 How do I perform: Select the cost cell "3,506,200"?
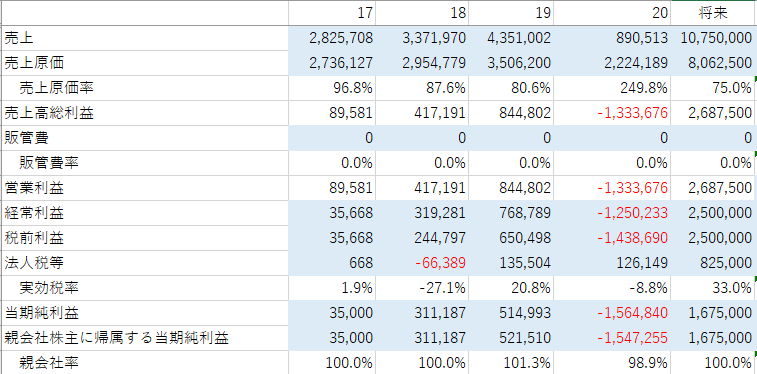click(510, 63)
